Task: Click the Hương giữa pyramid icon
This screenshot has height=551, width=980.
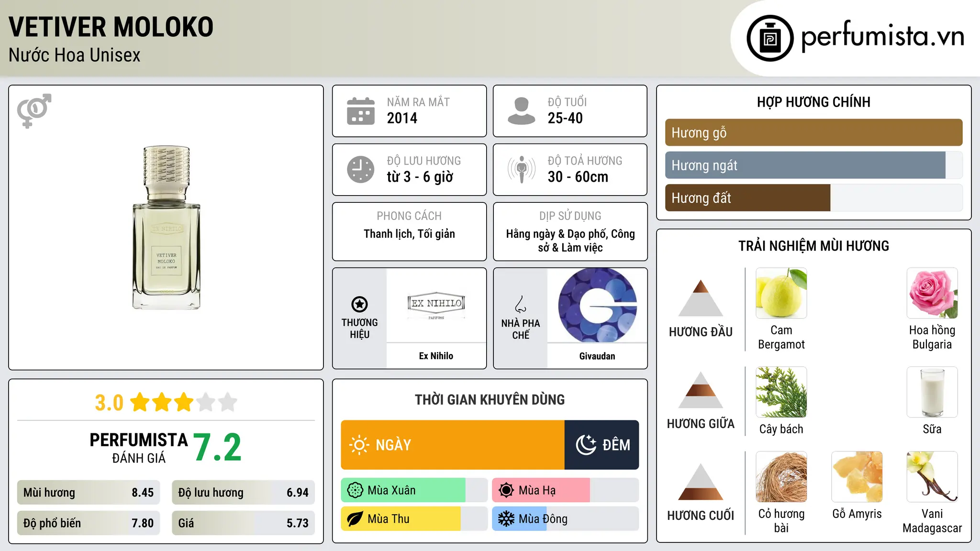Action: coord(701,389)
